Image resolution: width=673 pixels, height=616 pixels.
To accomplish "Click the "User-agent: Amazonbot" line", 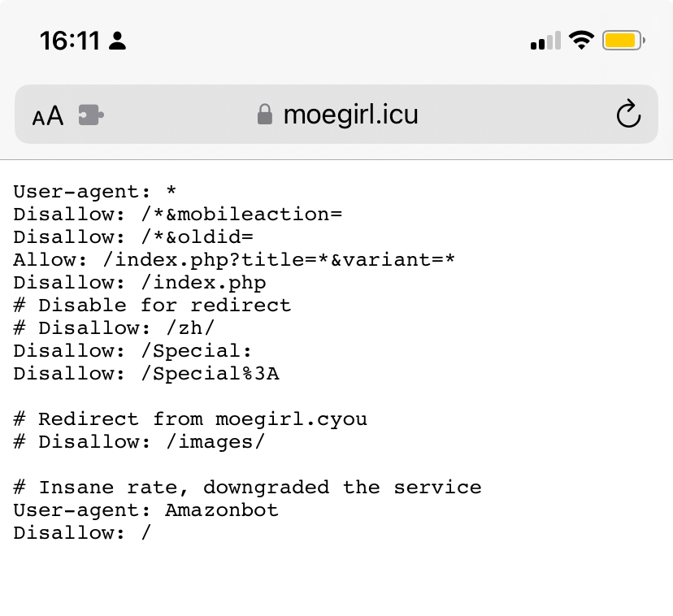I will (145, 510).
